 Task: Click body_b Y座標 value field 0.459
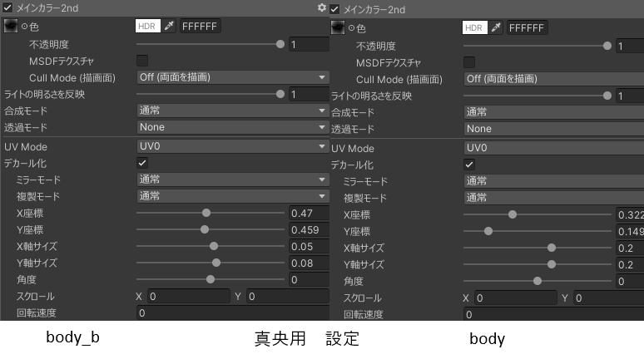pyautogui.click(x=309, y=229)
